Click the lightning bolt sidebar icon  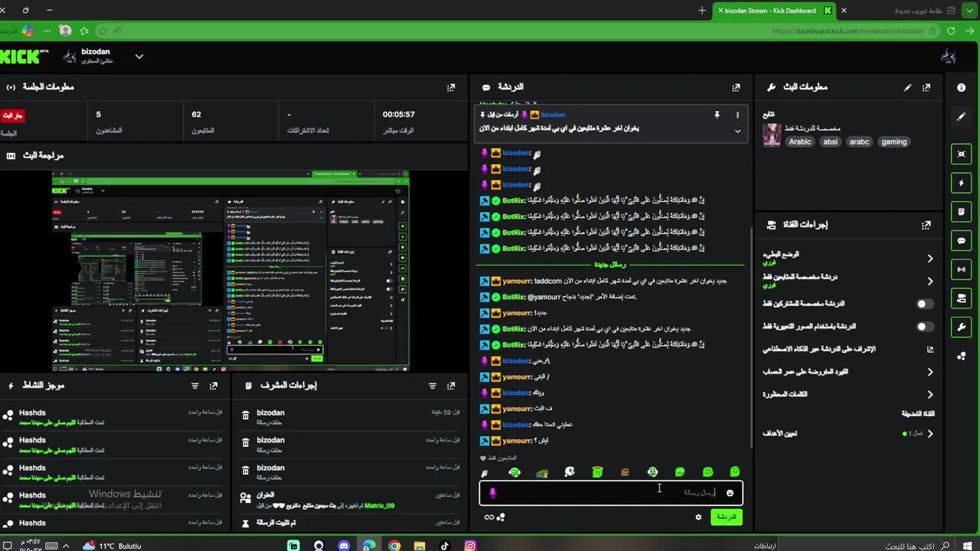[962, 183]
